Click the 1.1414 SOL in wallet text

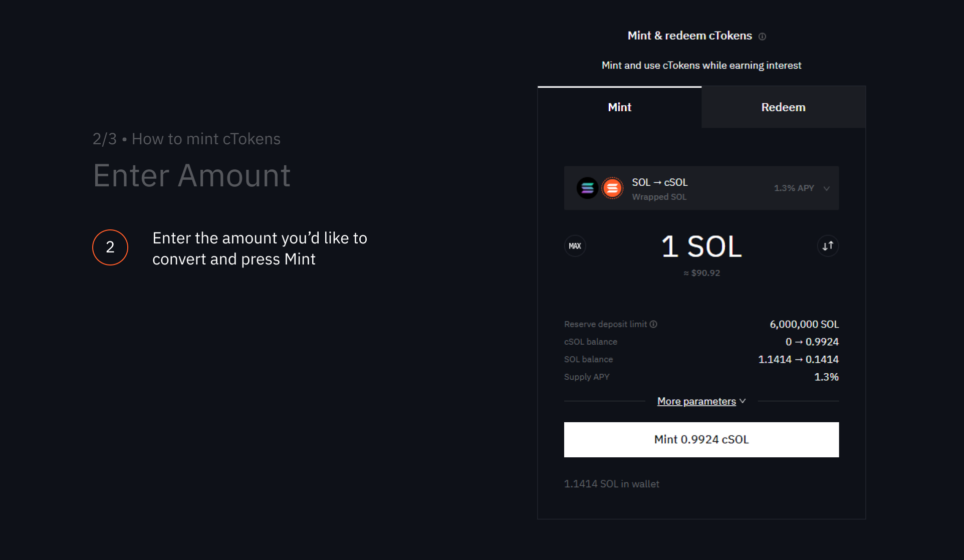[x=611, y=484]
